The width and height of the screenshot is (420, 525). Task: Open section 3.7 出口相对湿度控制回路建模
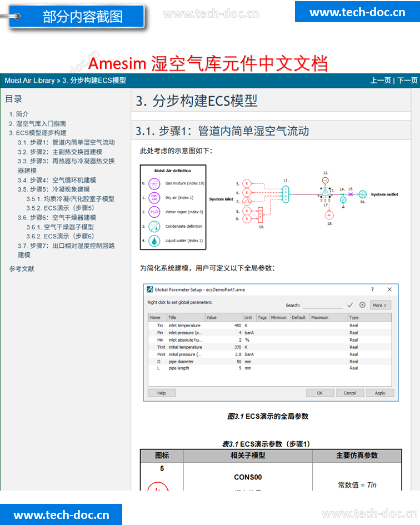tap(66, 250)
